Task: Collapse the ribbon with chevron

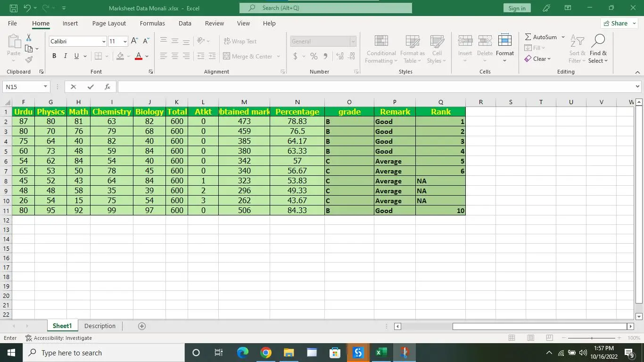Action: (637, 72)
